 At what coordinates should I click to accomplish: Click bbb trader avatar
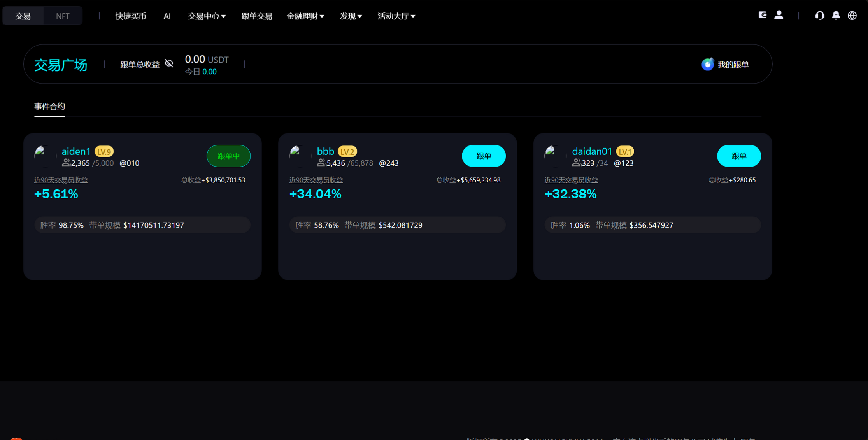pyautogui.click(x=300, y=156)
